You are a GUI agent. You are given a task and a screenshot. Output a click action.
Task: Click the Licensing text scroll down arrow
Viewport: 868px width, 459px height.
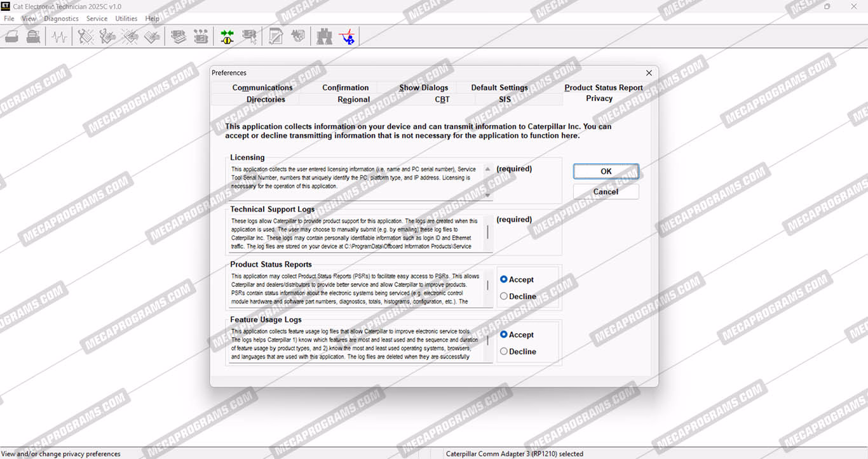488,195
